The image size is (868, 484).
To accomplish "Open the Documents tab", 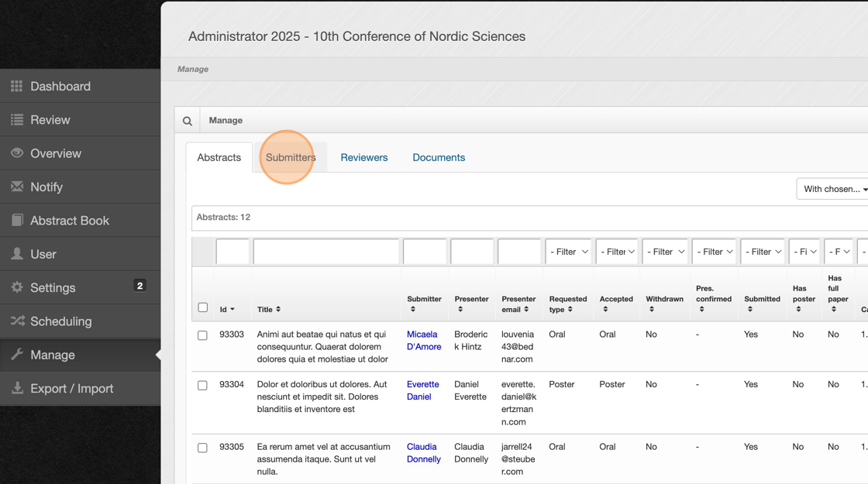I will point(439,157).
